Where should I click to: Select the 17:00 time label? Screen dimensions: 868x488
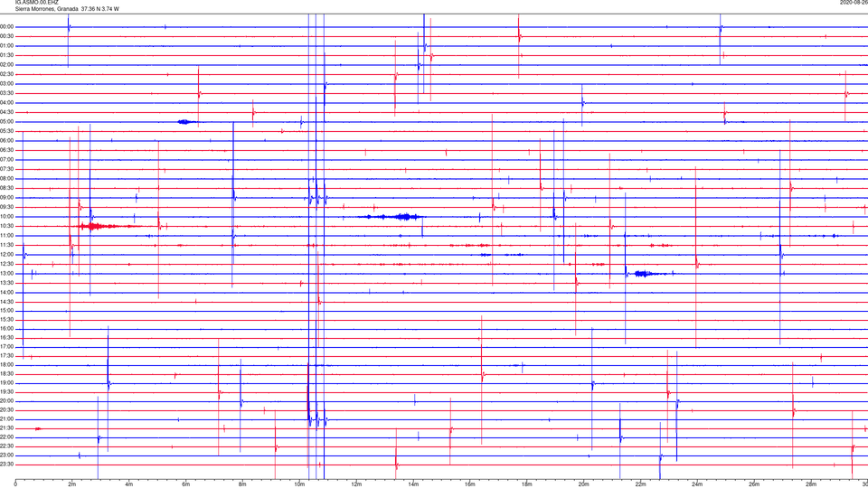6,347
